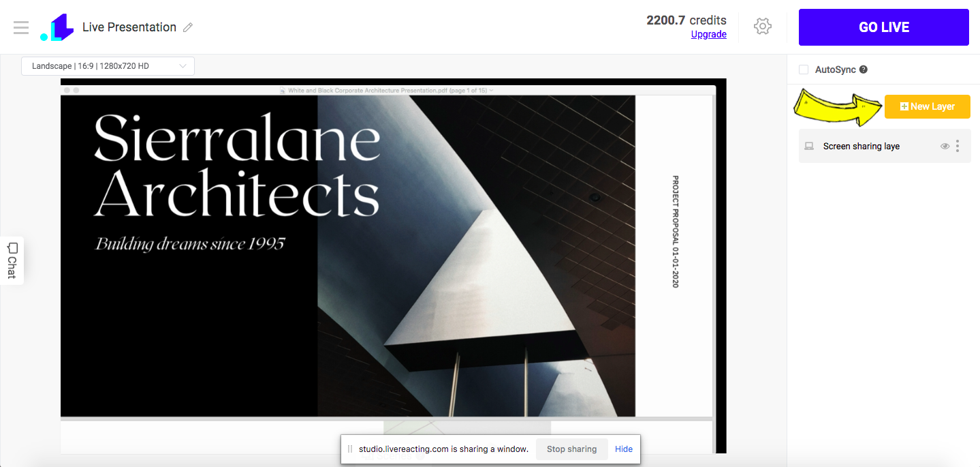Open the Chat side panel

pos(12,260)
